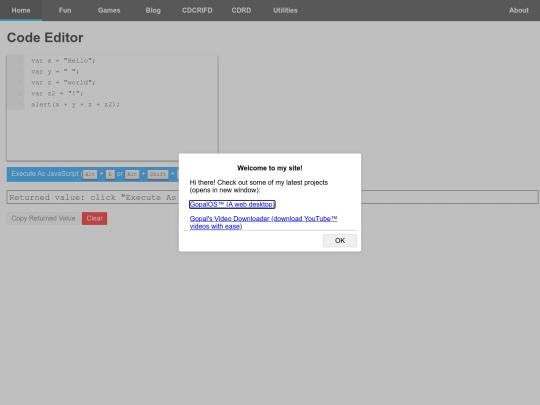Click the alert(x + y + z + z2) code line
Image resolution: width=540 pixels, height=405 pixels.
[75, 104]
